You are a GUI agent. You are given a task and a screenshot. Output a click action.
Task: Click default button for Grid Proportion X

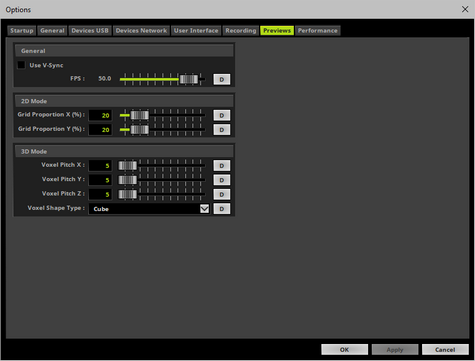tap(222, 115)
